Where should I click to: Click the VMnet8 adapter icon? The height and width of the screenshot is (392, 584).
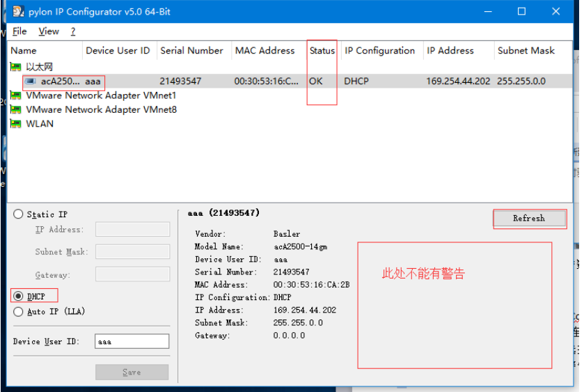point(15,109)
